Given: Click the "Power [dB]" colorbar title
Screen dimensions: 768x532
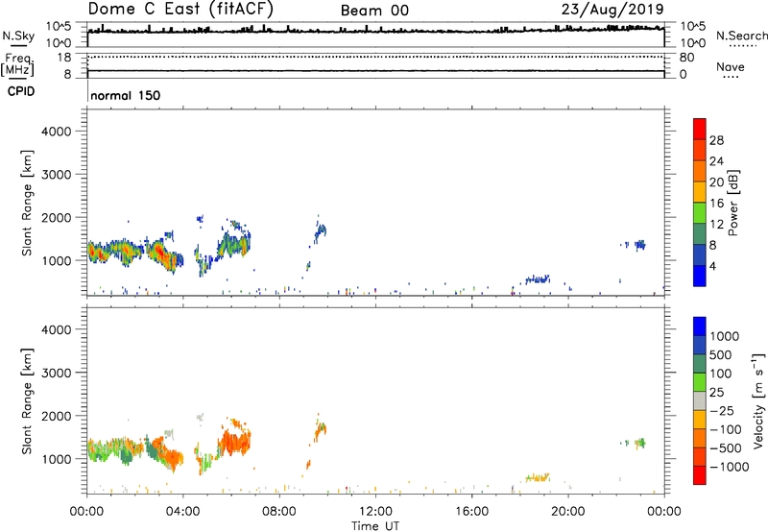Looking at the screenshot, I should point(733,203).
